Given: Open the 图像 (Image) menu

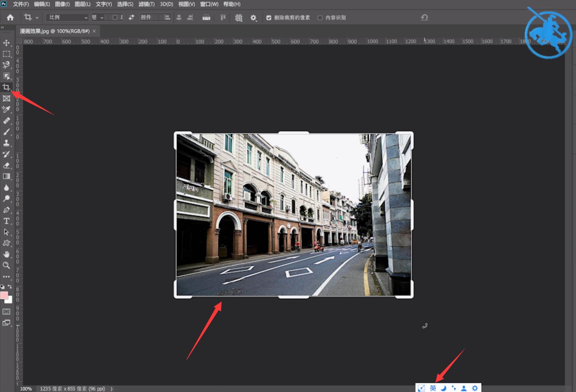Looking at the screenshot, I should click(x=63, y=4).
